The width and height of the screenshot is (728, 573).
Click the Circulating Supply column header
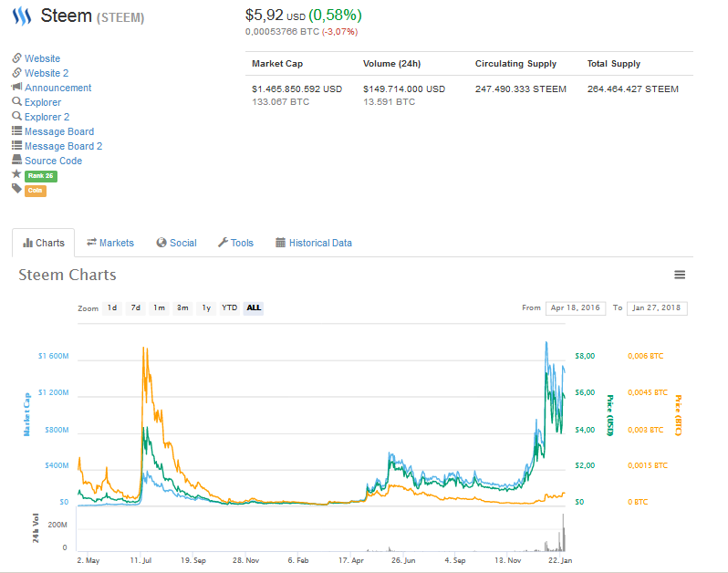[515, 64]
